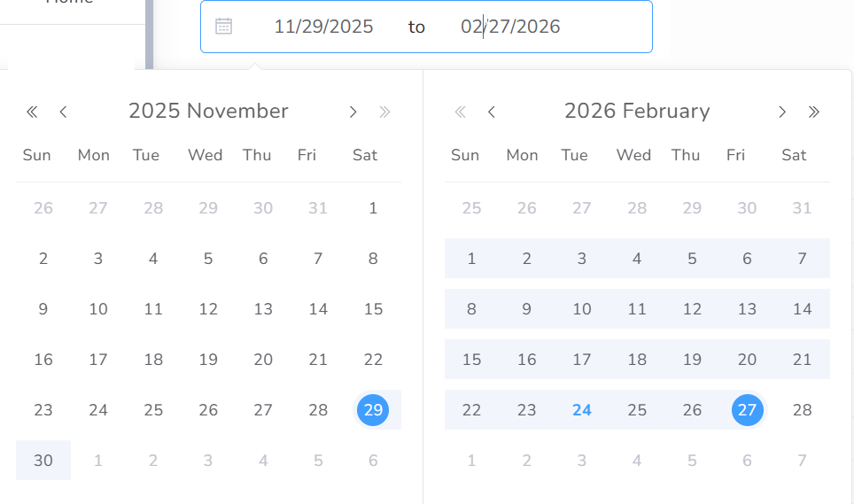
Task: Pick November 15 in left calendar
Action: point(373,309)
